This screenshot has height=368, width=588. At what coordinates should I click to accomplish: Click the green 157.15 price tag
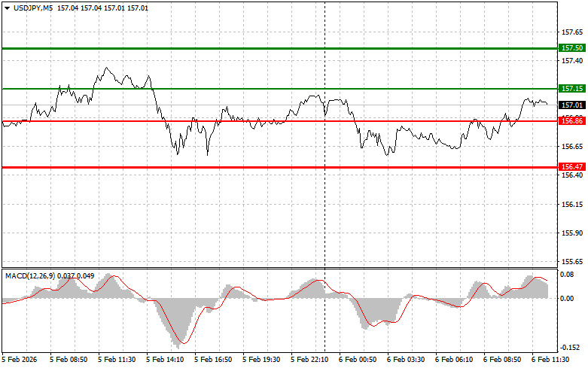tap(572, 89)
